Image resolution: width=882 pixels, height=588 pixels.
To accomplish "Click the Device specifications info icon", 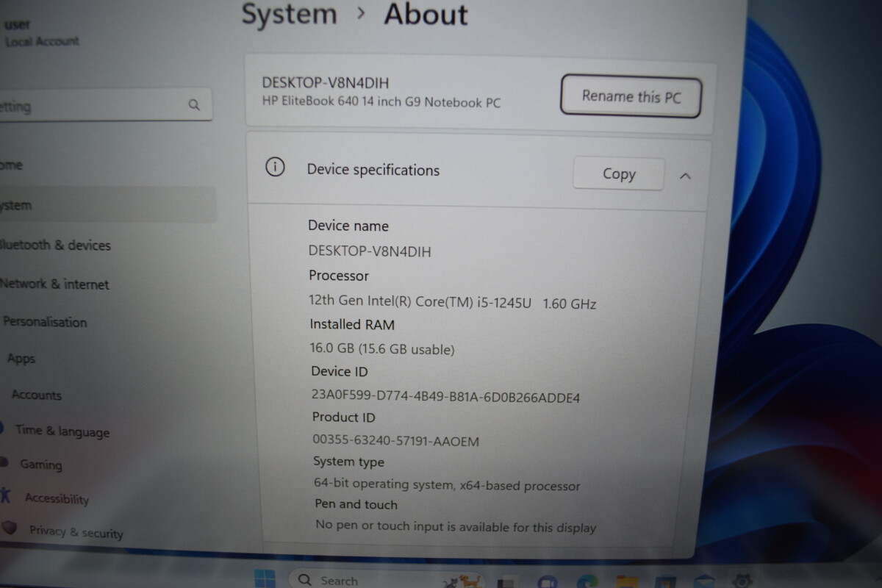I will pos(275,168).
